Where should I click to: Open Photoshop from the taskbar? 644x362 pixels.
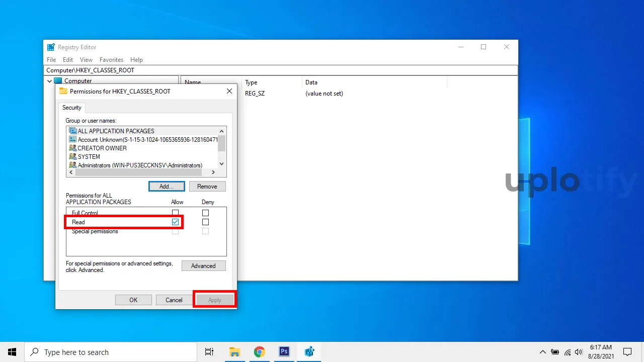(x=284, y=351)
